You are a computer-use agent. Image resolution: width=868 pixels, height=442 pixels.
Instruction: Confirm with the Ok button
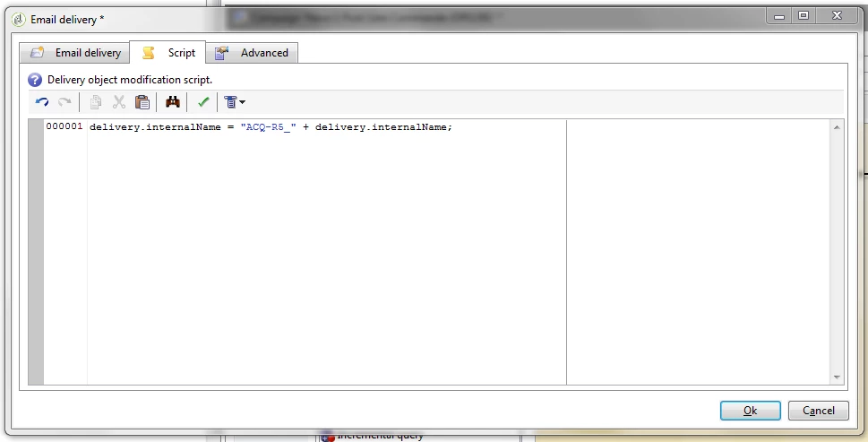(x=750, y=411)
